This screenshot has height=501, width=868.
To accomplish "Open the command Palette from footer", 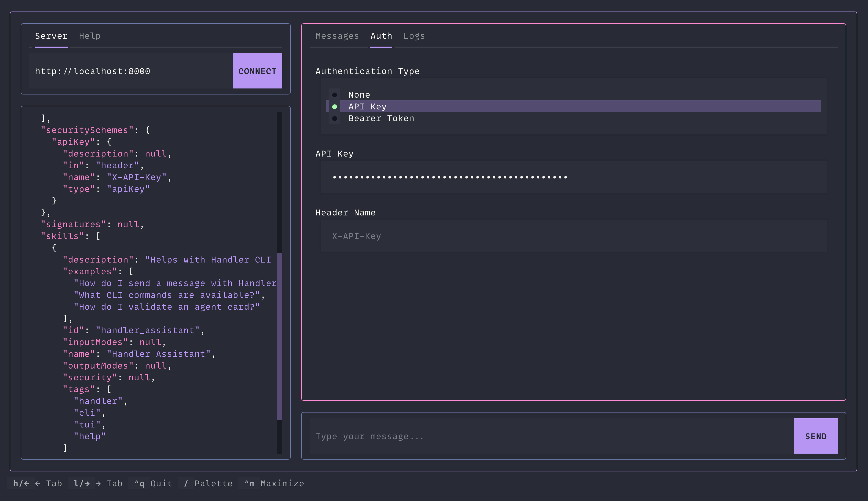I will (x=208, y=483).
